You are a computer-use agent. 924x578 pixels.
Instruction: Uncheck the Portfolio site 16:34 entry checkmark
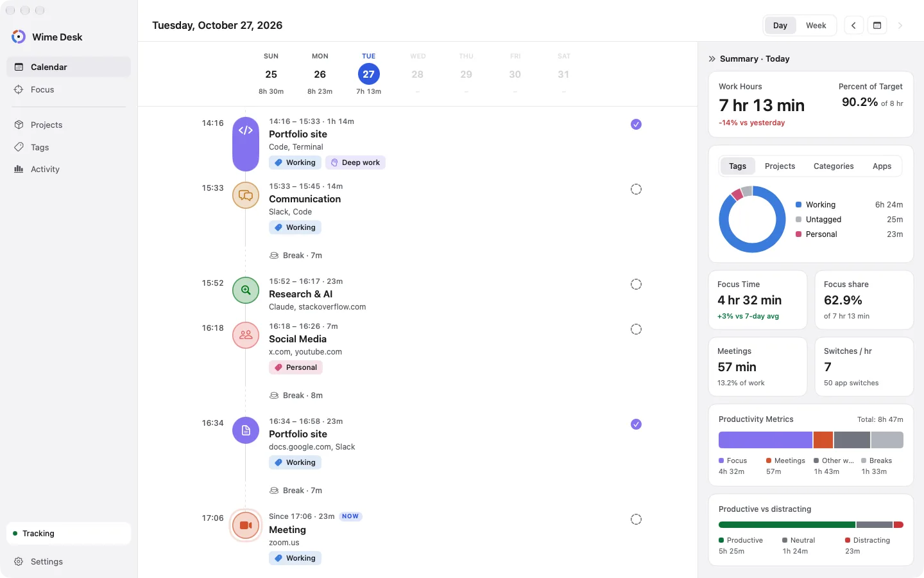click(x=636, y=425)
